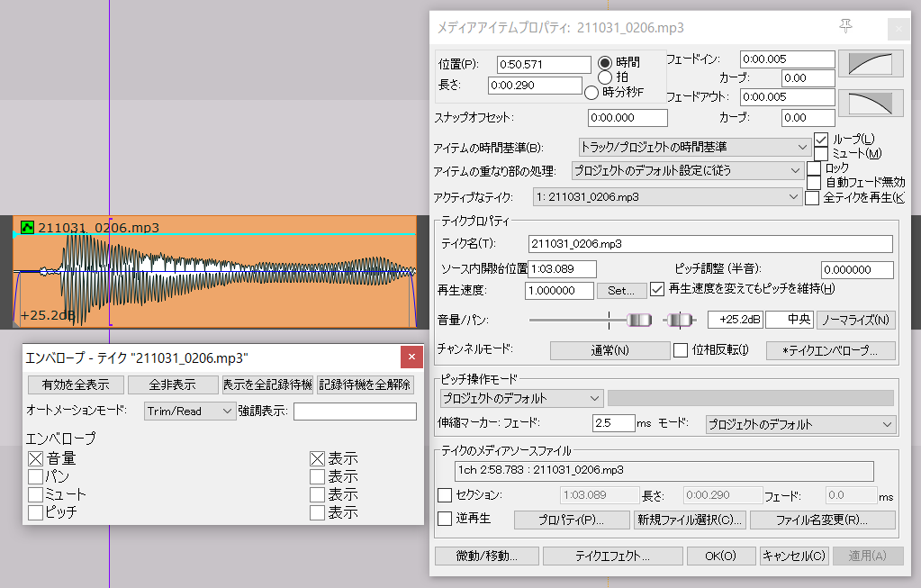Click the fade-out curve shape icon
This screenshot has height=588, width=921.
click(871, 102)
